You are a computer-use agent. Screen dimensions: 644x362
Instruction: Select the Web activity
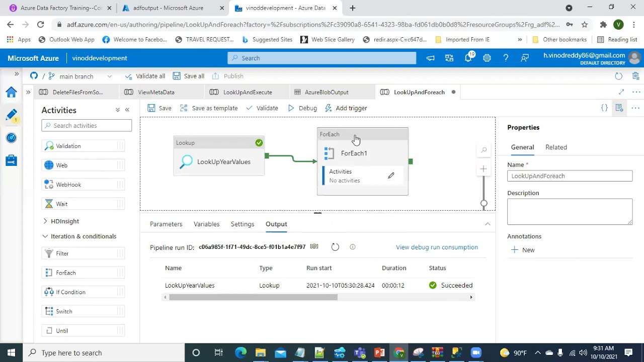tap(83, 165)
